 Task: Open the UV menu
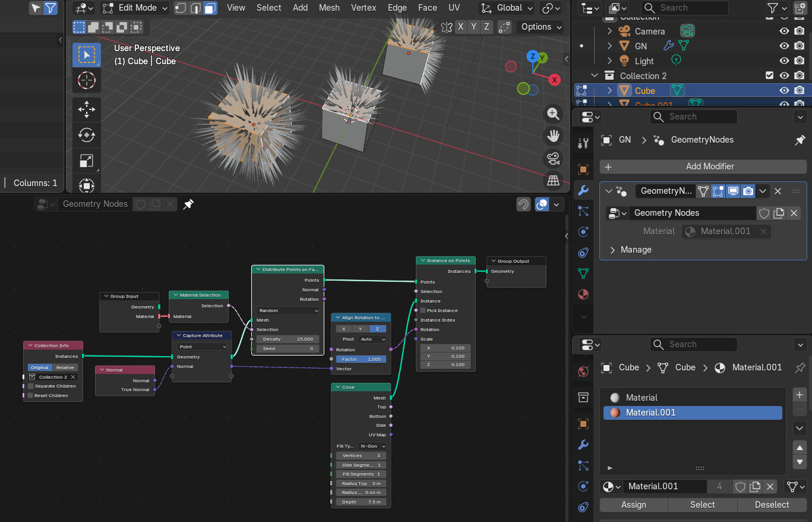click(x=454, y=8)
